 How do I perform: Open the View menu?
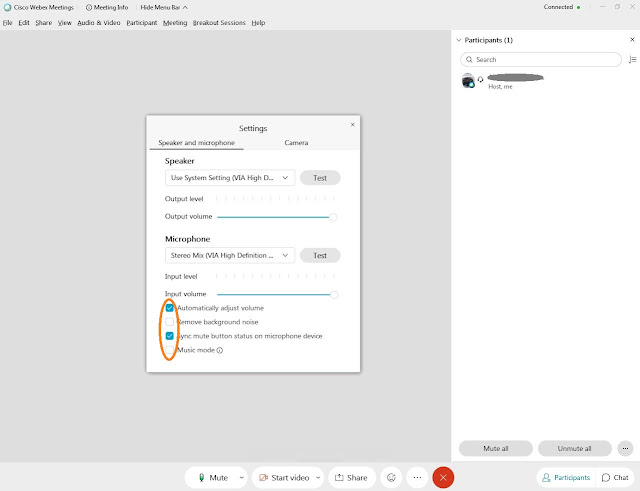[64, 23]
